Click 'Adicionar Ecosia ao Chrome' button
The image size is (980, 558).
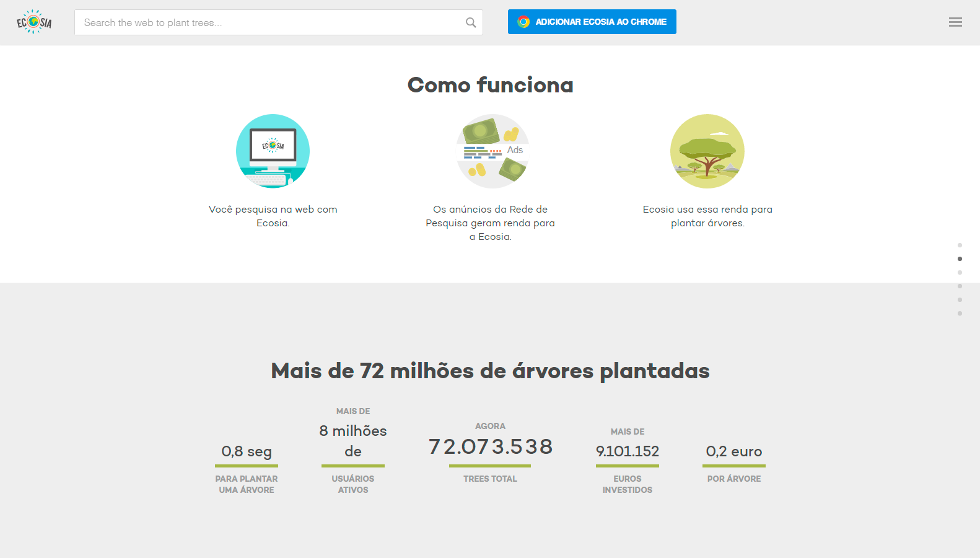click(x=592, y=22)
